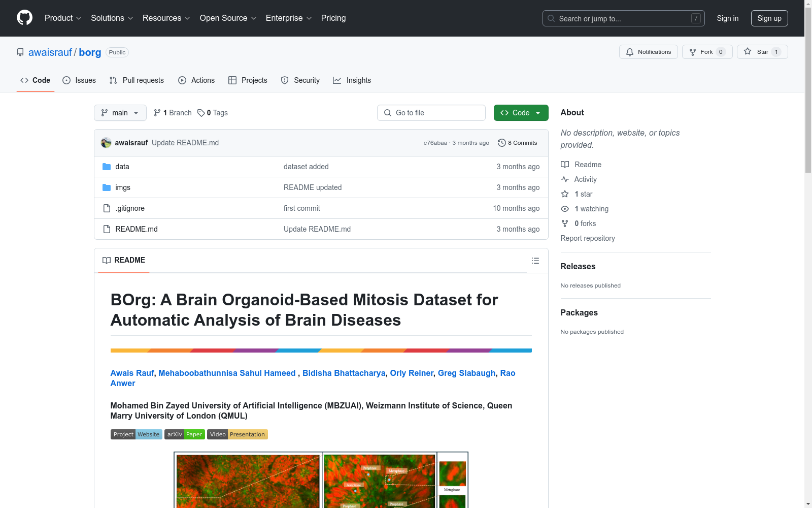
Task: Click the Go to file input
Action: pos(431,113)
